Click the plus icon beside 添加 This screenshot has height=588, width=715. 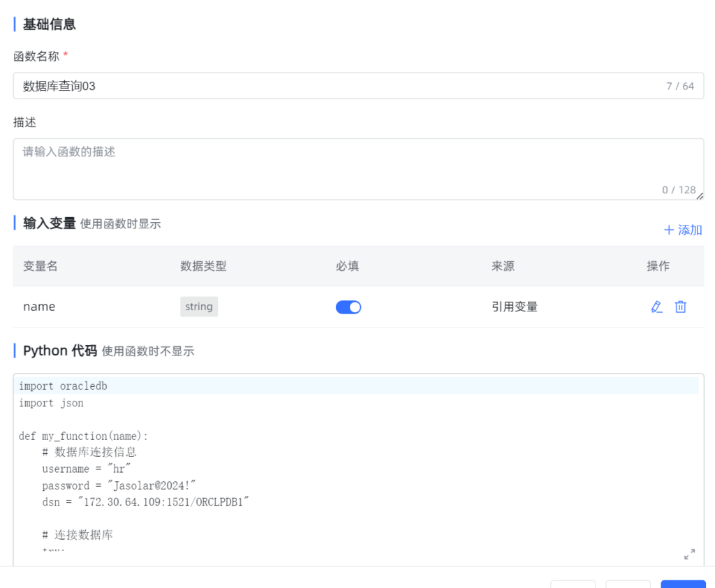click(668, 230)
